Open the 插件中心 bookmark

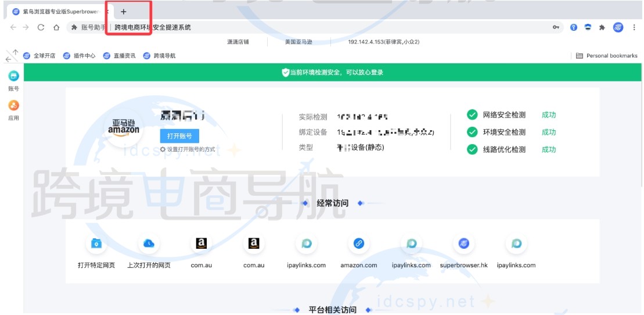80,56
